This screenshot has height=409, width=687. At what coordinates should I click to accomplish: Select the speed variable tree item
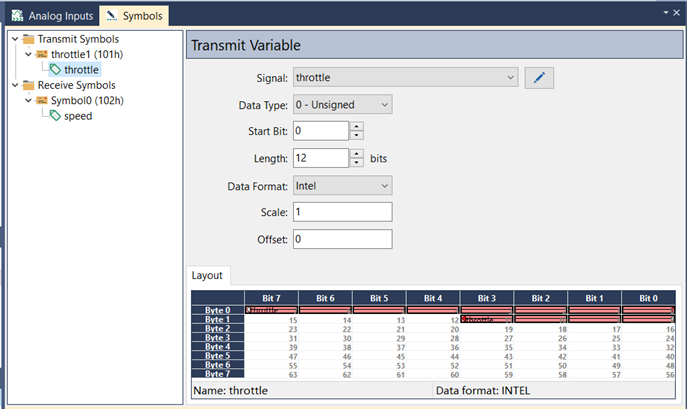click(78, 116)
